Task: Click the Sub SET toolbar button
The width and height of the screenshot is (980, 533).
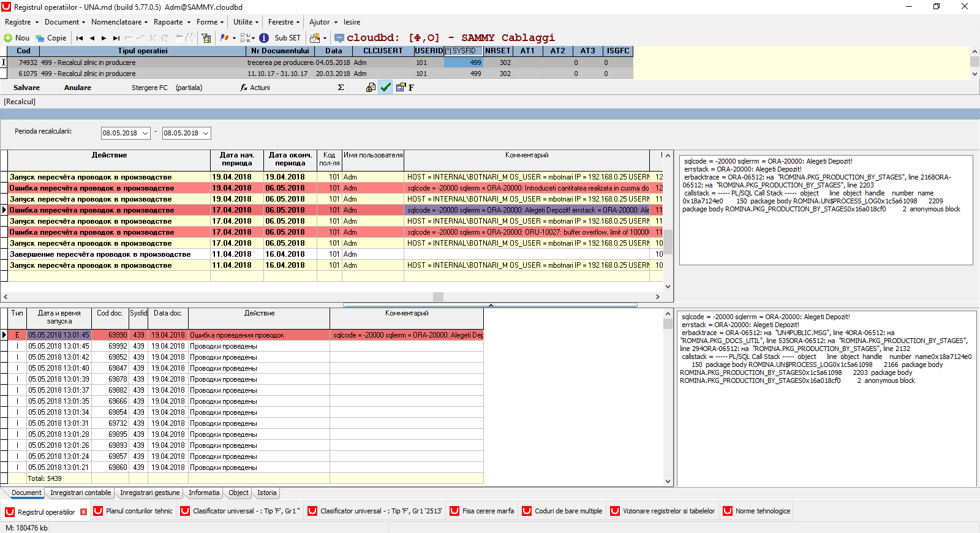Action: coord(287,38)
